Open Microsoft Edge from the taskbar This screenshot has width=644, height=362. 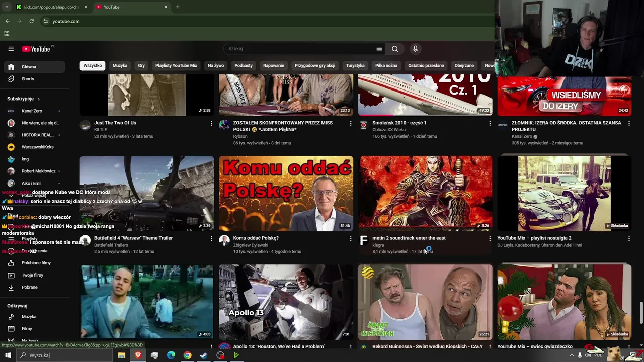[171, 355]
